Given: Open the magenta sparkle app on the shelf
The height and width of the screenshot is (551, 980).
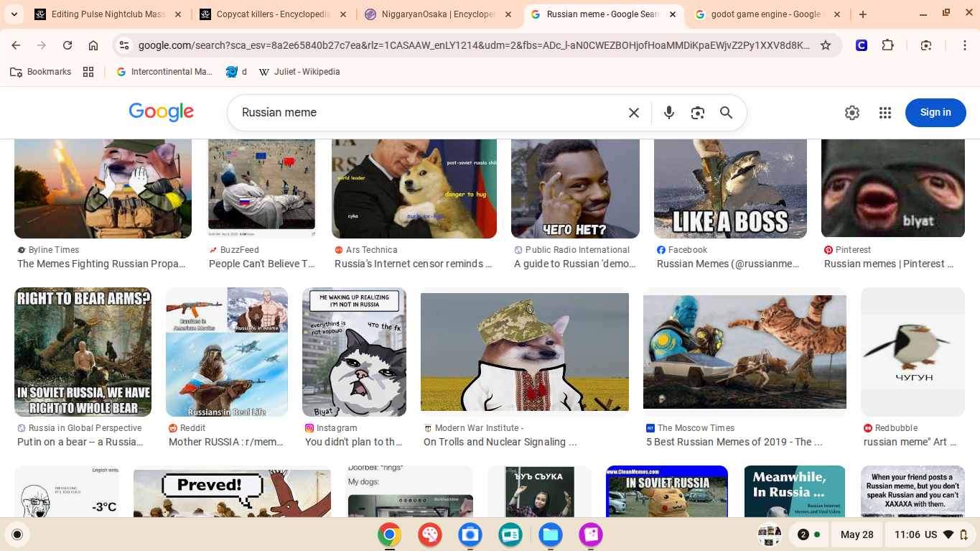Looking at the screenshot, I should (x=591, y=534).
